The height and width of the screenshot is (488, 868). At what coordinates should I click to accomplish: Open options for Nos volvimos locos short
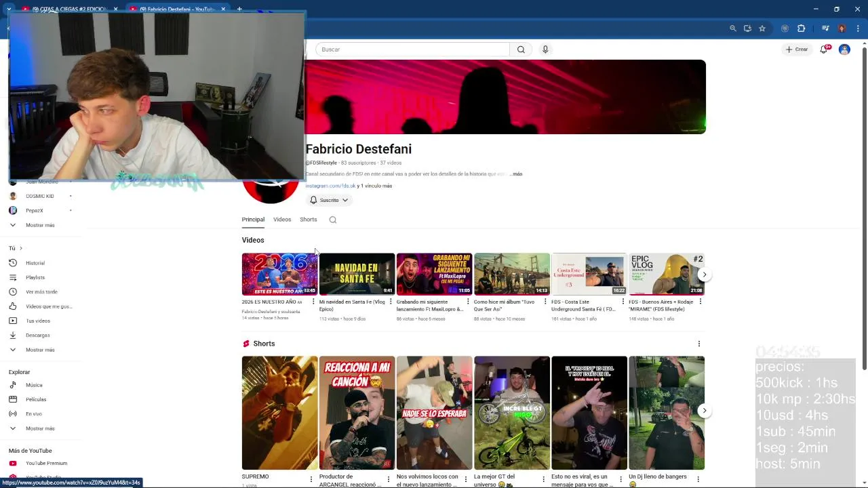click(466, 479)
